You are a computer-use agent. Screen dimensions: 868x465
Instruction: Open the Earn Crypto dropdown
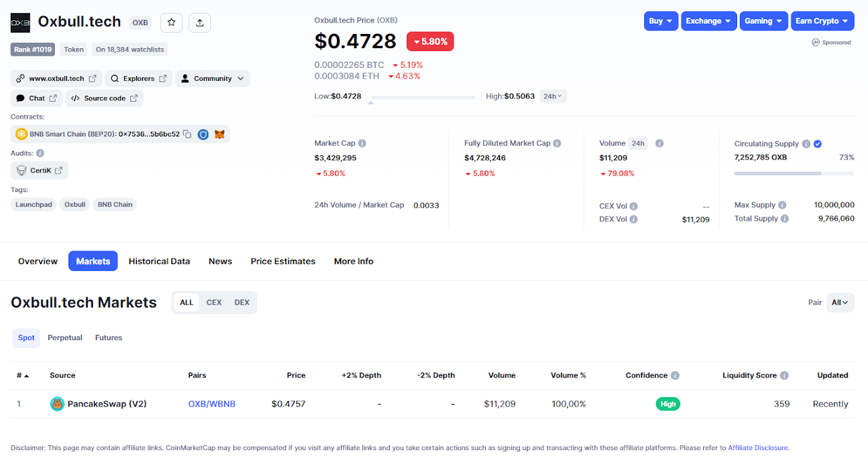pyautogui.click(x=822, y=21)
